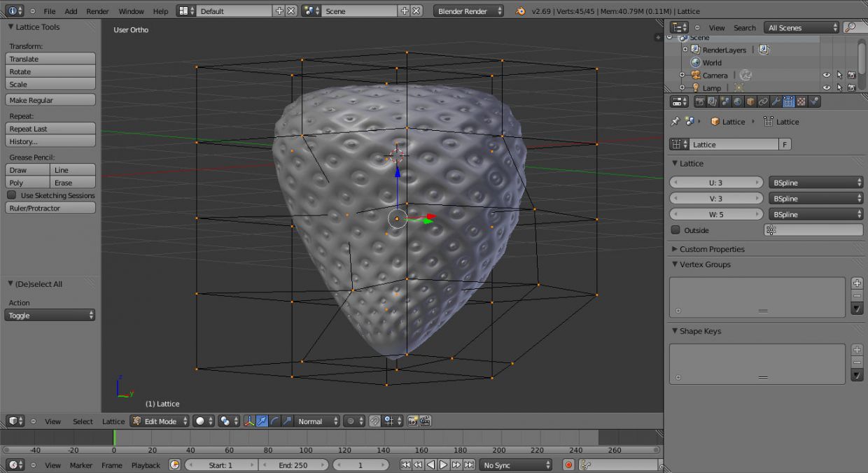Viewport: 868px width, 473px height.
Task: Open the Blender Render engine dropdown
Action: tap(468, 11)
